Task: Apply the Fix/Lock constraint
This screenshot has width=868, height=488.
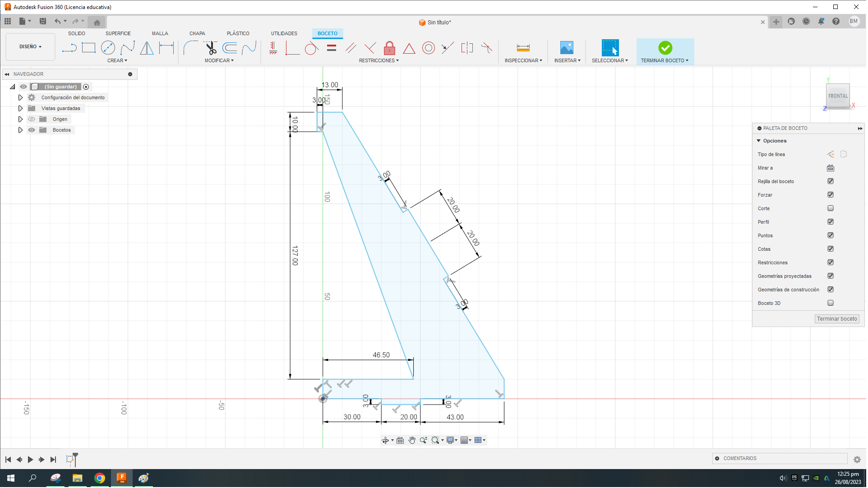Action: coord(389,48)
